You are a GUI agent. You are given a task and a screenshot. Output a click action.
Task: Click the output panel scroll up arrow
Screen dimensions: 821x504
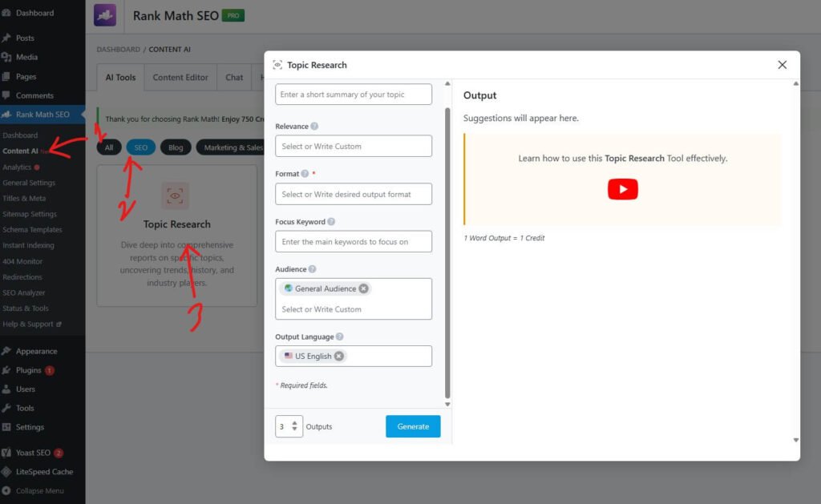coord(796,83)
